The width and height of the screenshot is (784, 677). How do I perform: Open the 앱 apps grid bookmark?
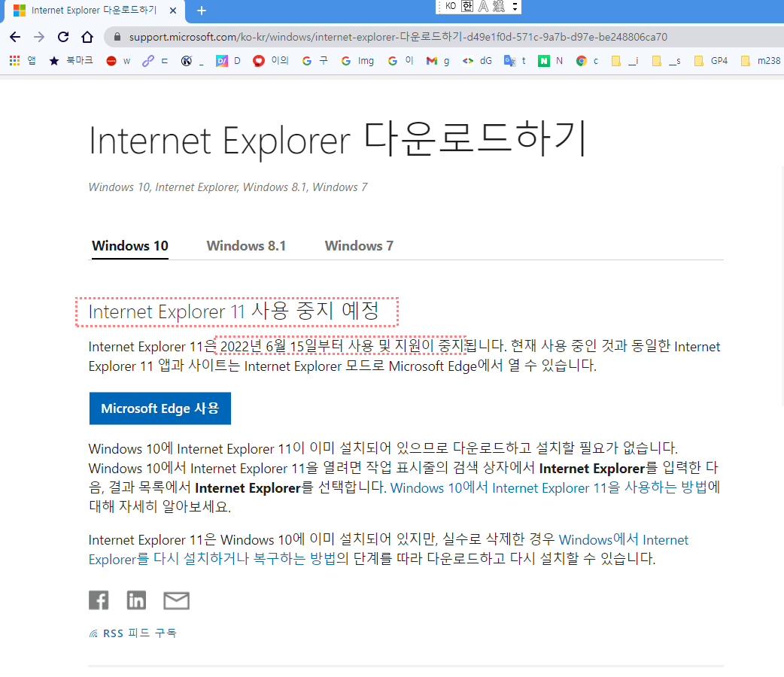click(23, 60)
